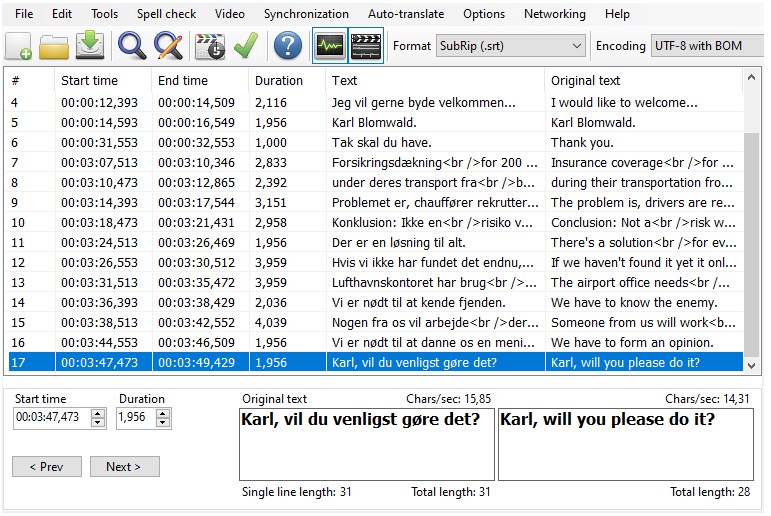Click the Original text column header

pyautogui.click(x=643, y=80)
